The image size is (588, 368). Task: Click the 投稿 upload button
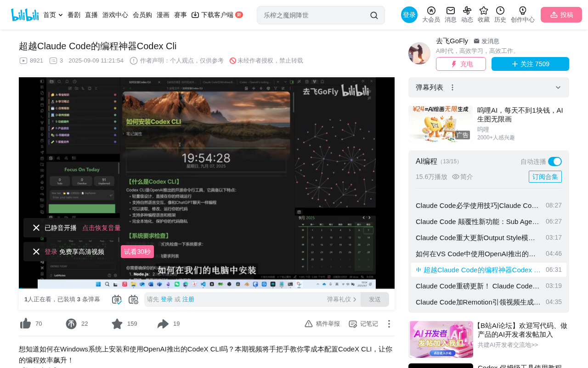tap(561, 15)
